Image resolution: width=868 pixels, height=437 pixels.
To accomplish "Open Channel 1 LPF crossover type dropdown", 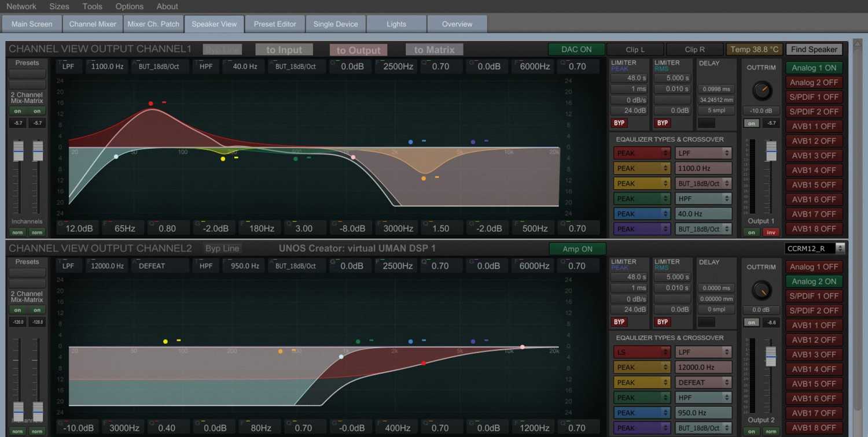I will coord(703,153).
